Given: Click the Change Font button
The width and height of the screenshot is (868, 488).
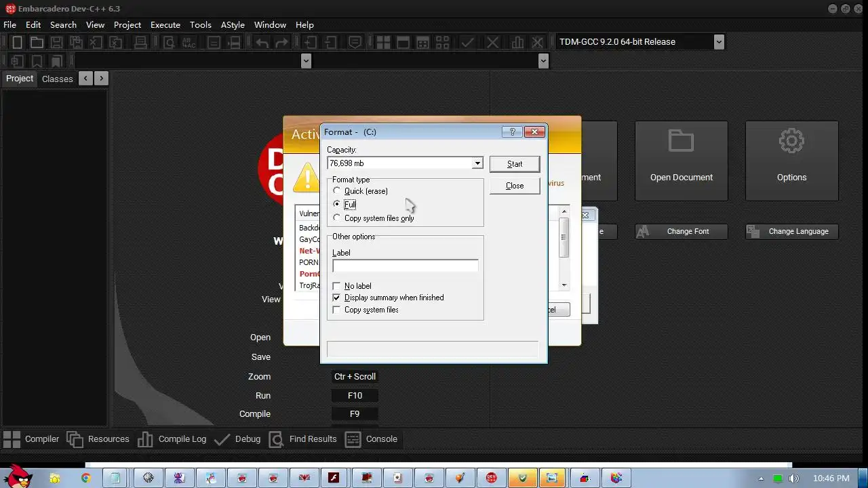Looking at the screenshot, I should pos(682,231).
